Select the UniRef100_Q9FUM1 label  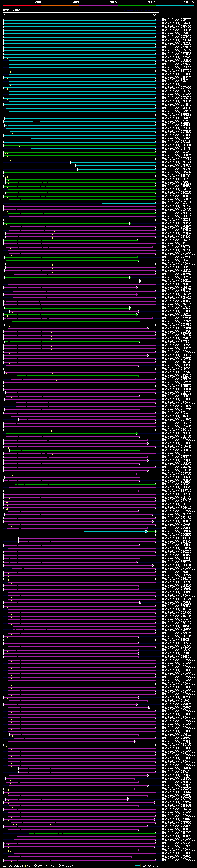click(176, 125)
